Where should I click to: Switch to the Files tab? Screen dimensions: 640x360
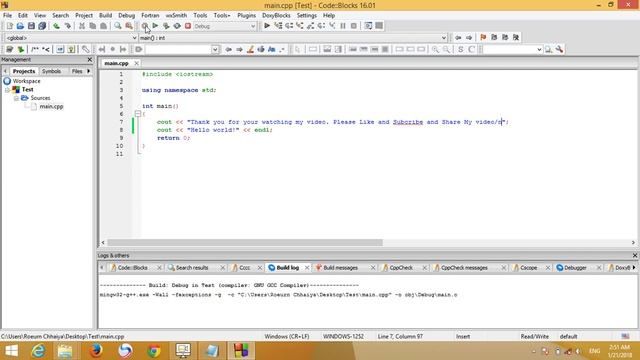click(77, 71)
